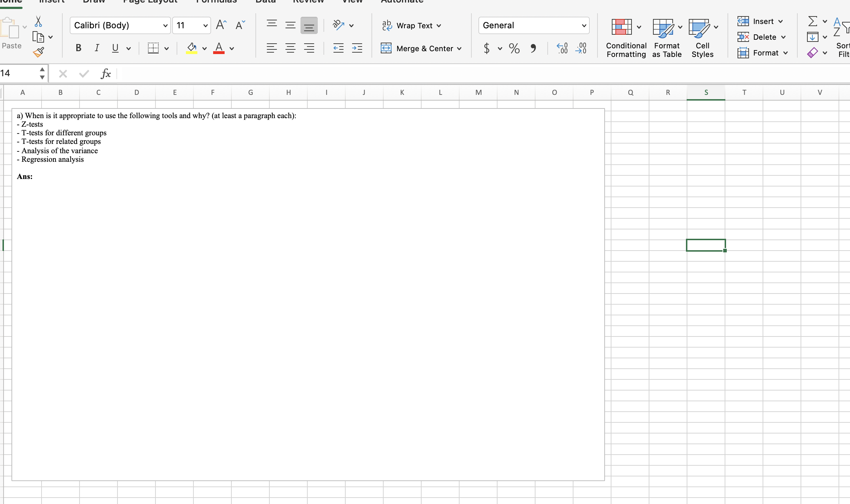The image size is (850, 504).
Task: Open the Conditional Formatting icon
Action: (x=621, y=27)
